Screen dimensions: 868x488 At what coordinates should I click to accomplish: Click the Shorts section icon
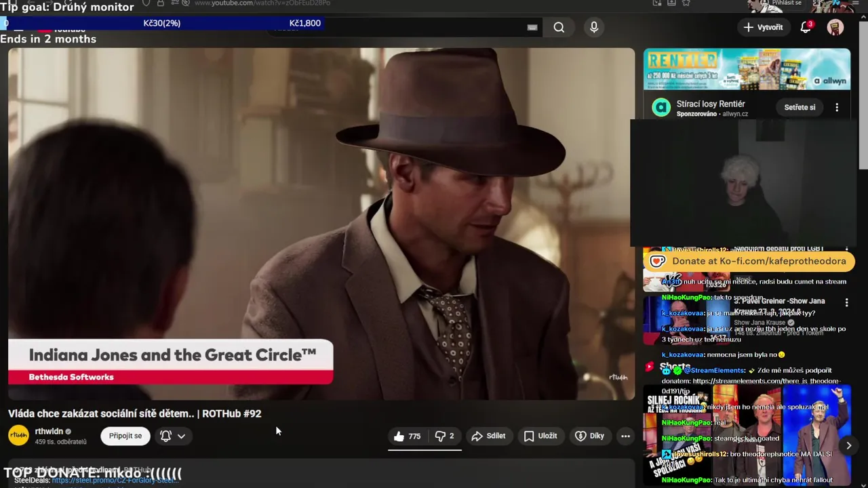[649, 367]
